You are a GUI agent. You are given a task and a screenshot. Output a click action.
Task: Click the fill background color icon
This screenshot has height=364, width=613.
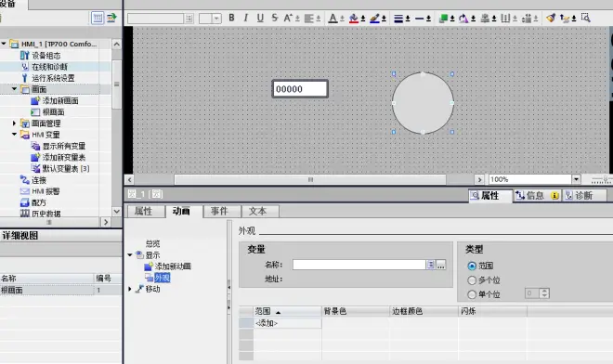(354, 19)
